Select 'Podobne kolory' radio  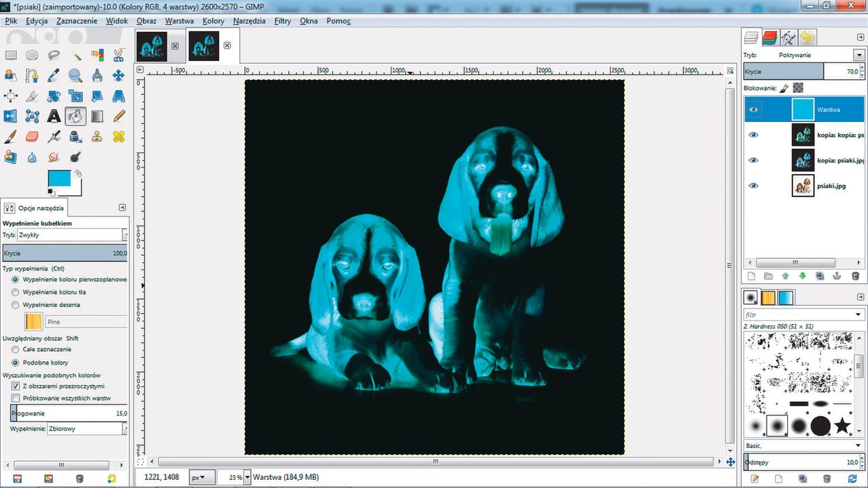tap(15, 363)
